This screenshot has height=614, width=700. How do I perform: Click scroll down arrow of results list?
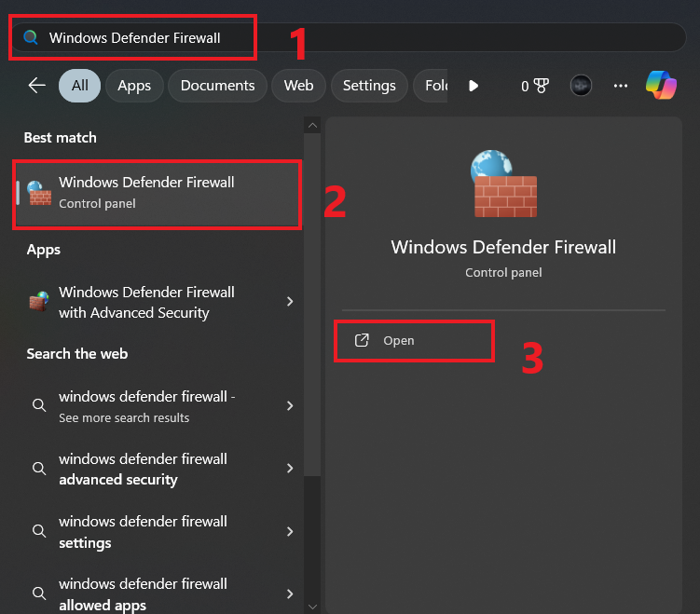[x=312, y=607]
